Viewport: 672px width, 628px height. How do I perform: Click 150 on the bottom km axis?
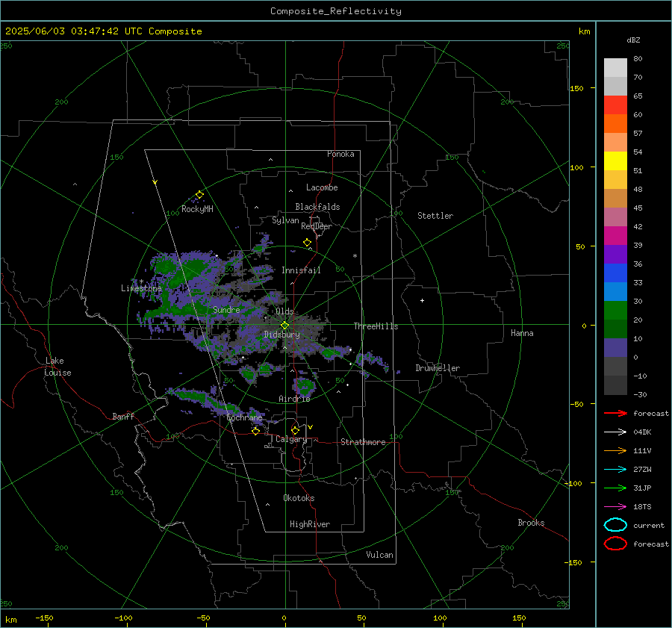click(519, 618)
